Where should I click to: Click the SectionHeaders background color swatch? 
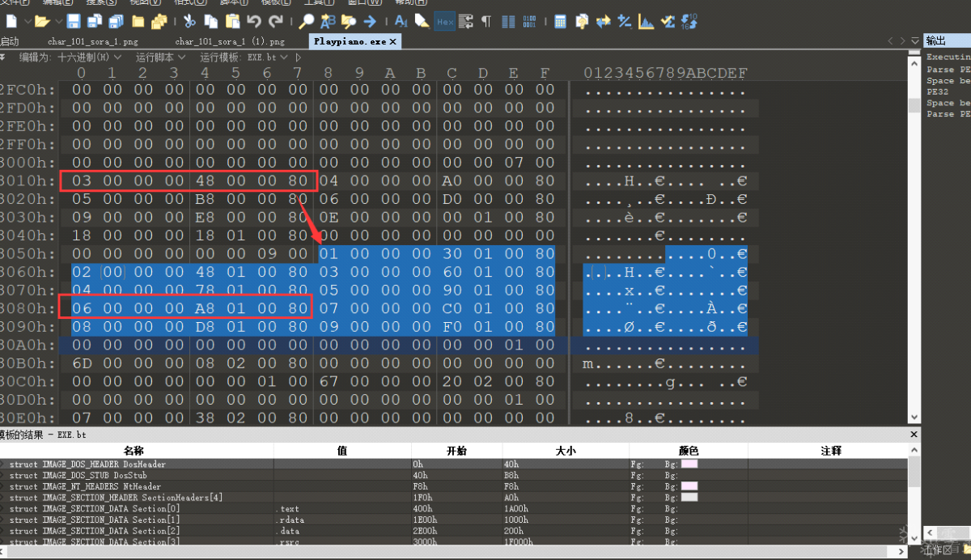tap(689, 497)
